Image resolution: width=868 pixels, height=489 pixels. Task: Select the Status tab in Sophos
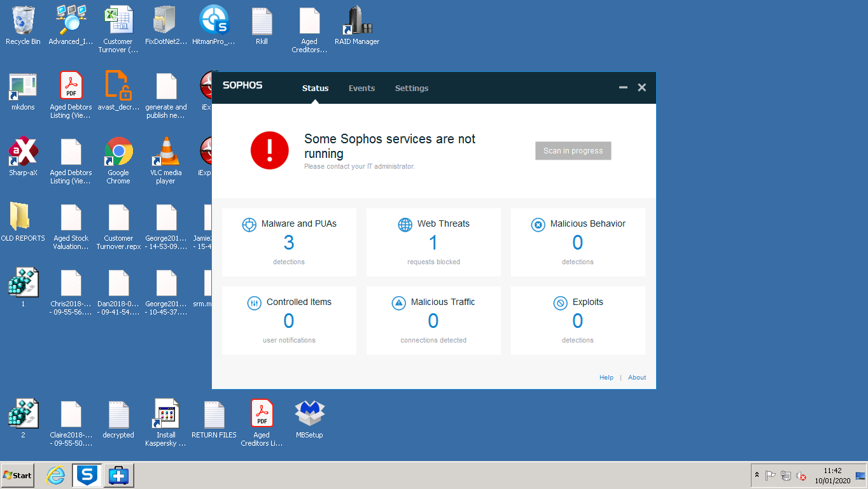coord(315,89)
